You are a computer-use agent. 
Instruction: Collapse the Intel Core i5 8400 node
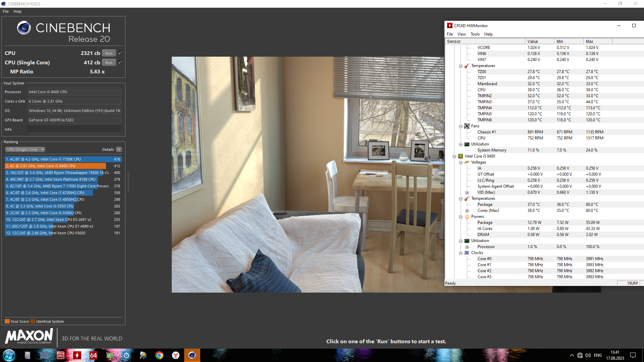pos(454,157)
